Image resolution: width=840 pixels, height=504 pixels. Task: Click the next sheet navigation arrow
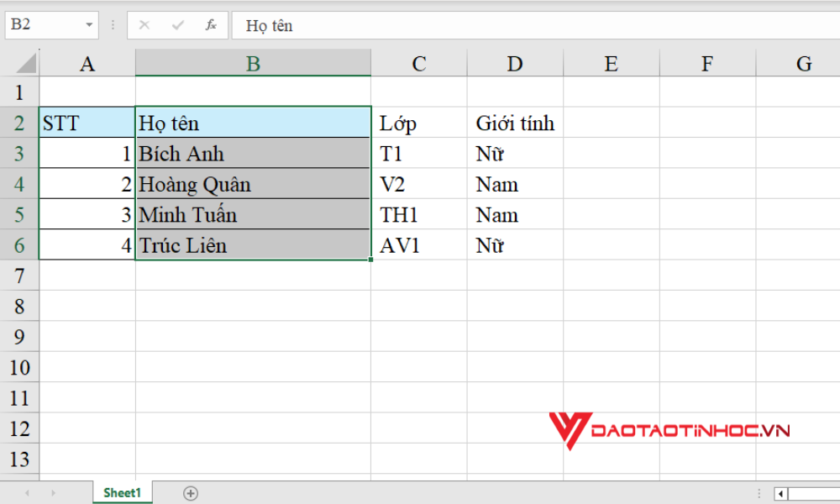pyautogui.click(x=53, y=493)
